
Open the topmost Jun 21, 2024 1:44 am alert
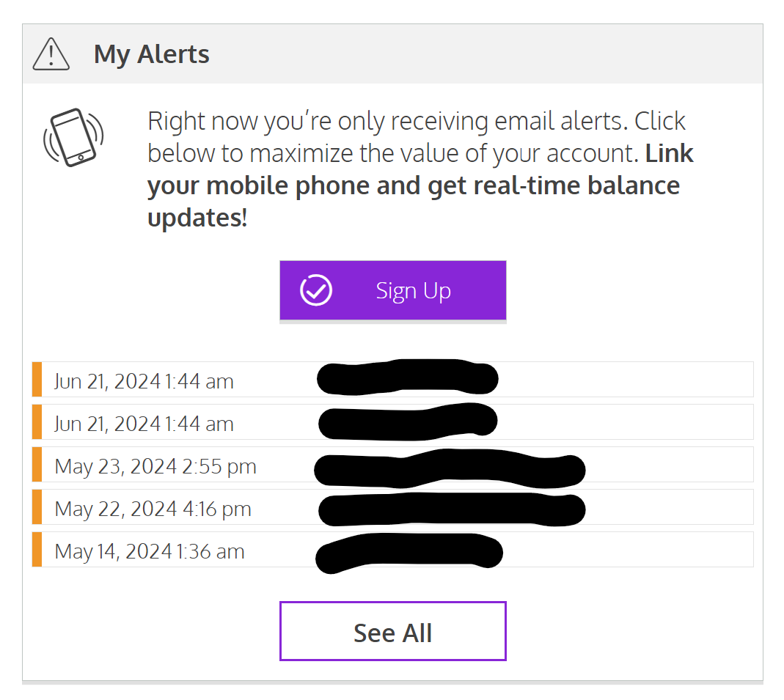(144, 380)
